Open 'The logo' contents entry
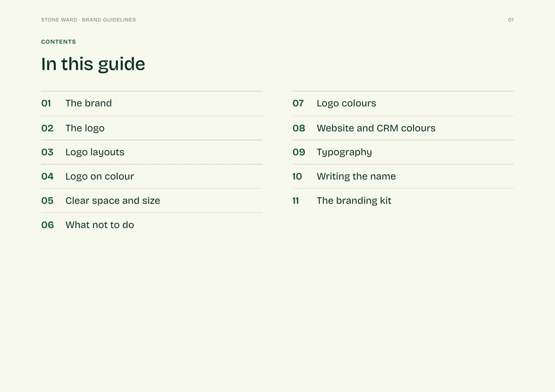555x392 pixels. 152,128
